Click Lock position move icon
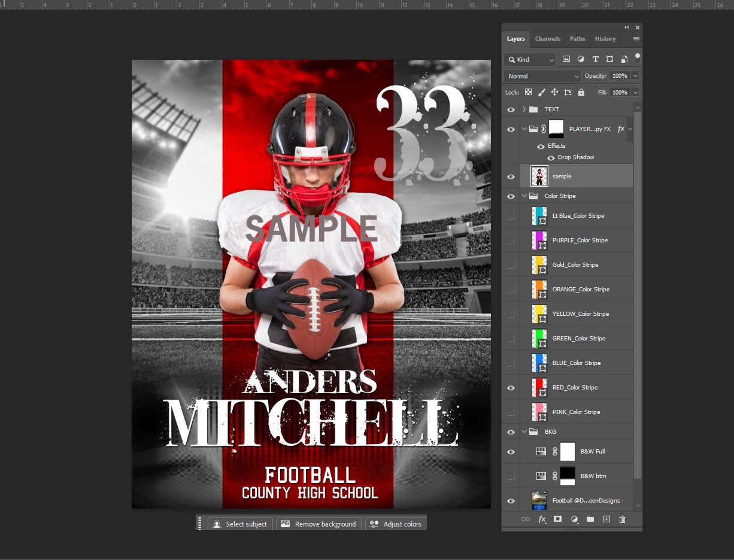734x560 pixels. coord(554,92)
